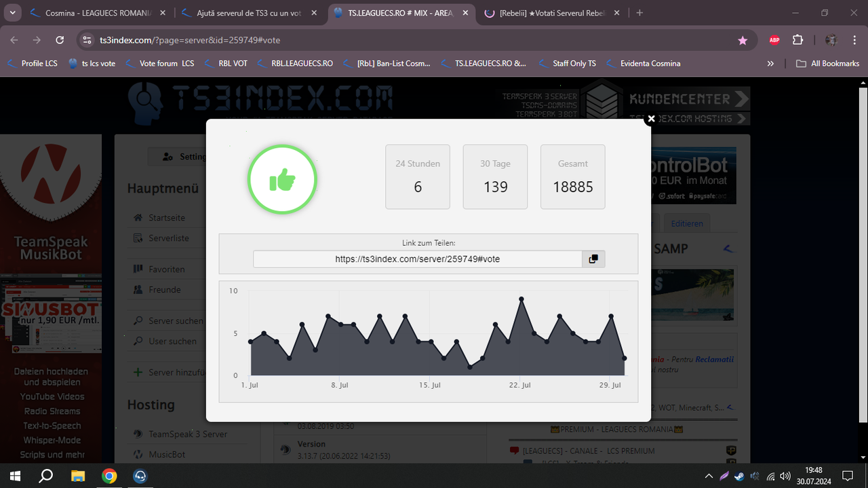Open File Explorer from the taskbar
The height and width of the screenshot is (488, 868).
tap(78, 476)
